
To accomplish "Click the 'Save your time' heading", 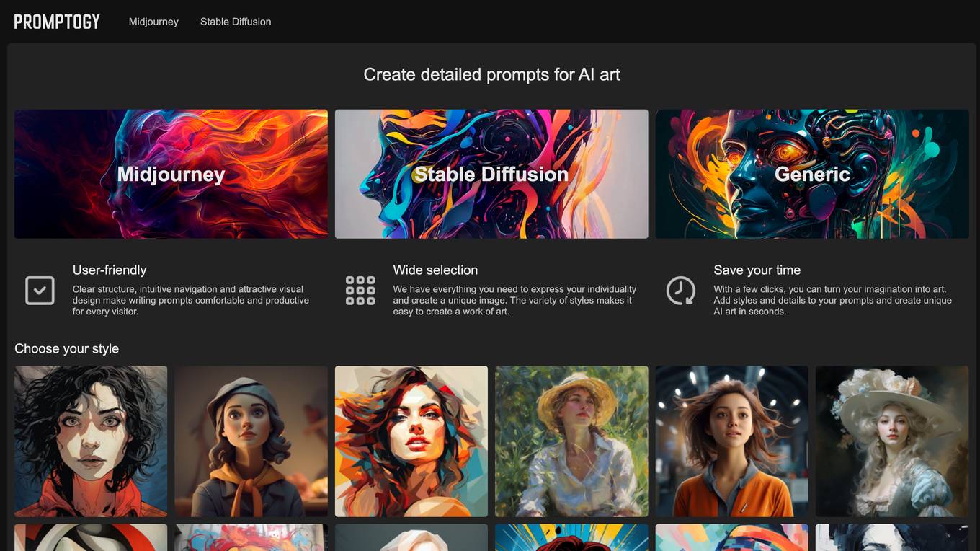I will [757, 270].
